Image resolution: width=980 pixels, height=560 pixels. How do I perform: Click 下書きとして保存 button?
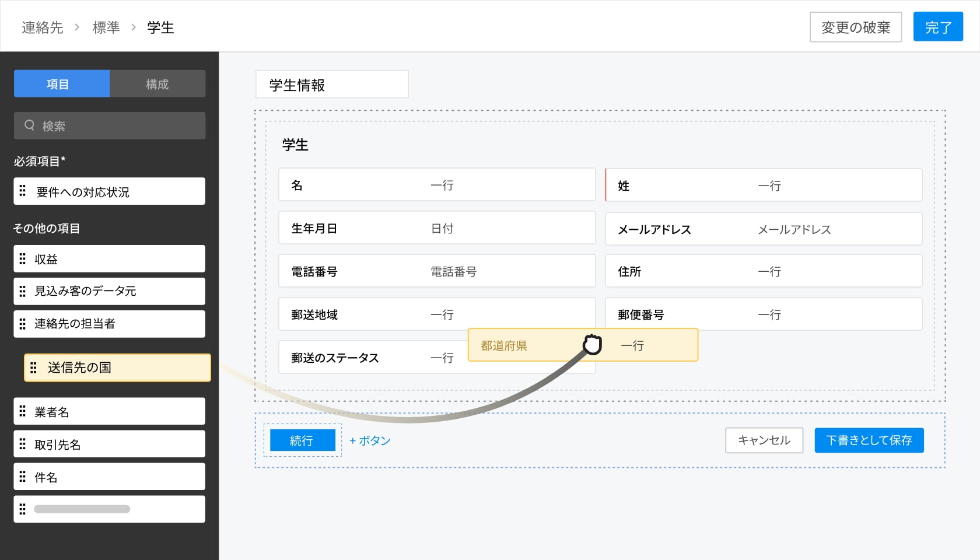coord(869,440)
